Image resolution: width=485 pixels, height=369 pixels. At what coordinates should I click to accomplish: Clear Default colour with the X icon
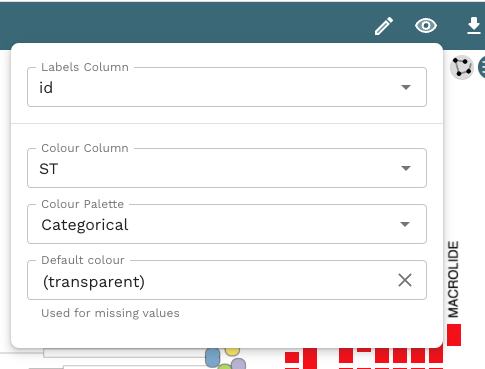point(405,280)
